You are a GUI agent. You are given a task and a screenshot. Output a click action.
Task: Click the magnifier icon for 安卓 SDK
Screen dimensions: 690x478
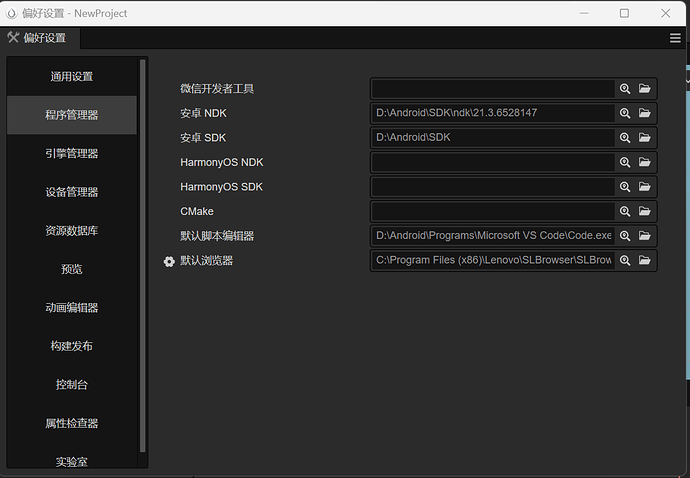625,138
